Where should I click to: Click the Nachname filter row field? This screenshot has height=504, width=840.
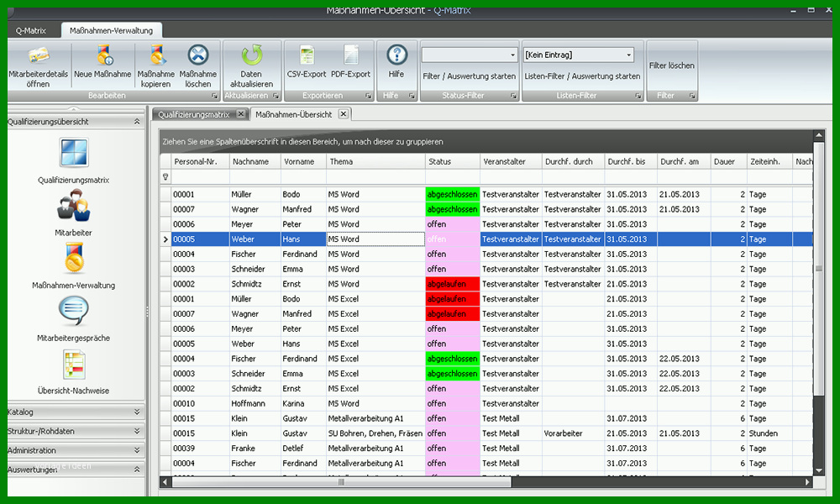pos(255,177)
